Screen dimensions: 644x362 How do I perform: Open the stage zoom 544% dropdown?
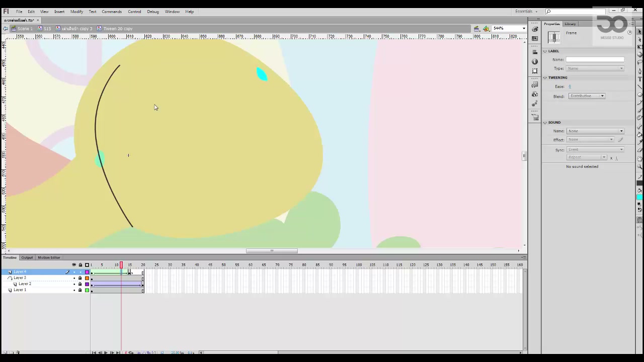point(524,29)
